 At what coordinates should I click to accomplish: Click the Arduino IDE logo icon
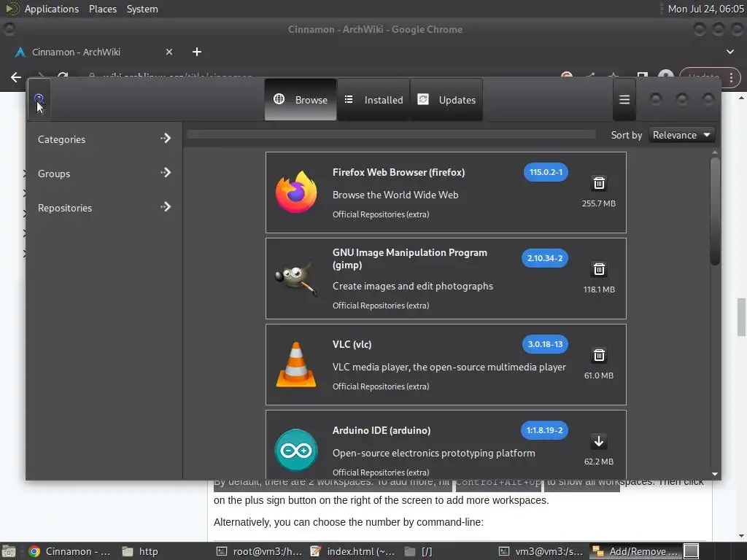coord(296,450)
